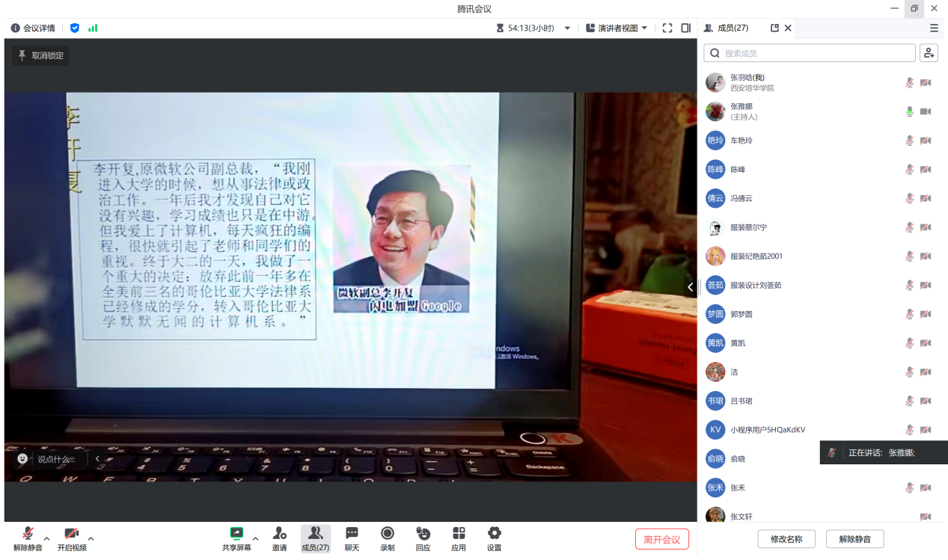Open the apps (应用) icon
Viewport: 948px width, 560px height.
(x=459, y=533)
